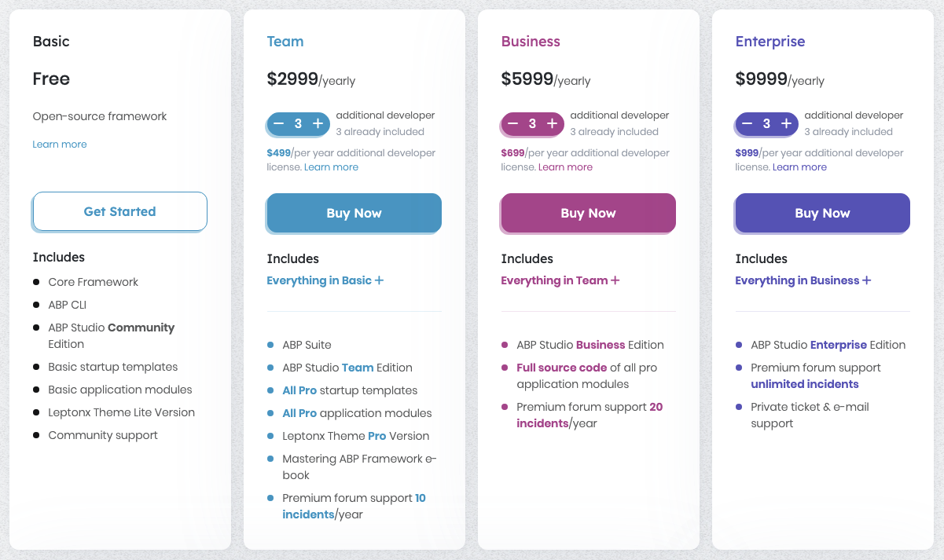Open Learn more link for Business license
The height and width of the screenshot is (560, 944).
(x=565, y=167)
